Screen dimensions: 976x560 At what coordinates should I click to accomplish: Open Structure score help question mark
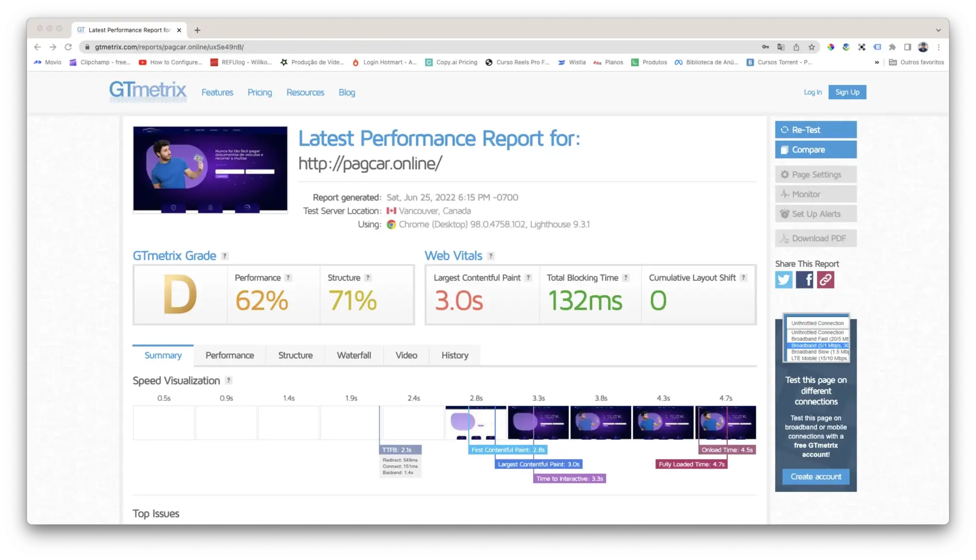tap(368, 278)
